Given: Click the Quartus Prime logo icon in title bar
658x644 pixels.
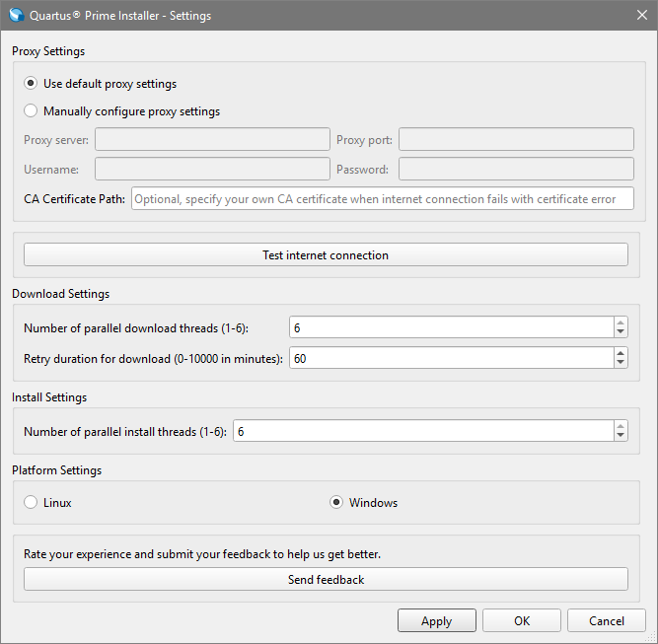Looking at the screenshot, I should click(x=17, y=16).
